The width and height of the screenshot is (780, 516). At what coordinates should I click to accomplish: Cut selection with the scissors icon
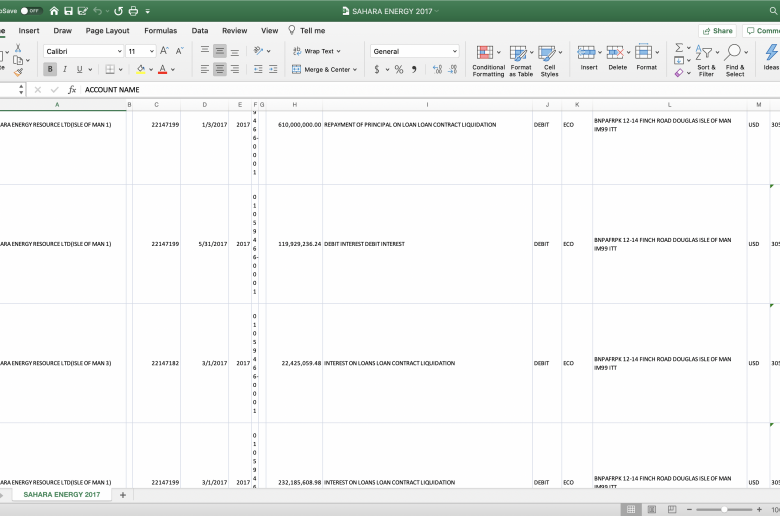(18, 48)
